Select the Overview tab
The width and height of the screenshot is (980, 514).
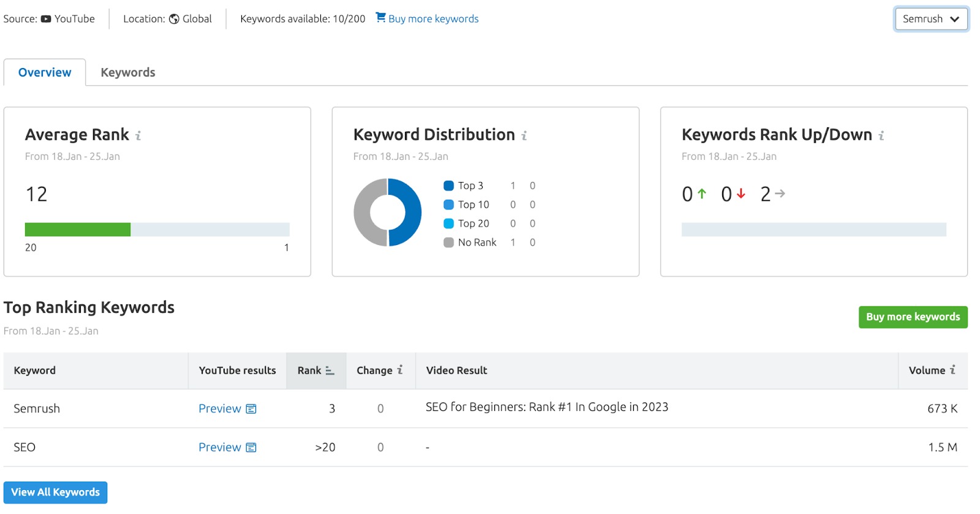45,72
